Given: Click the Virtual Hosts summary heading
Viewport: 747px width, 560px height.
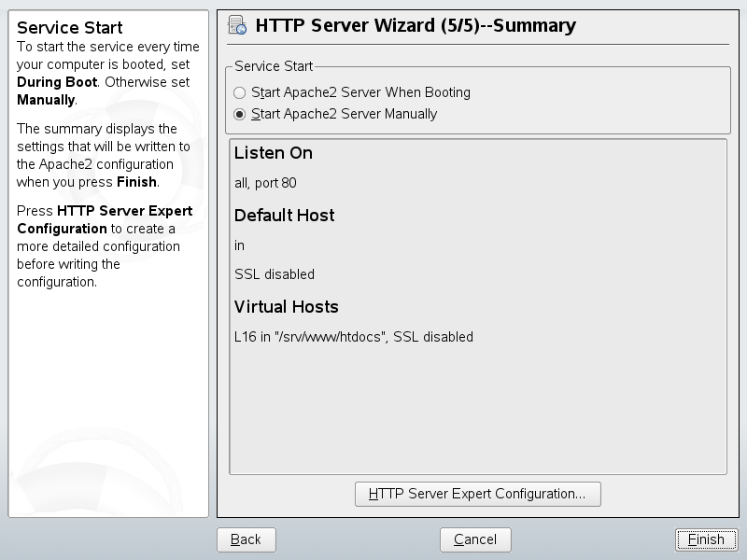Looking at the screenshot, I should click(x=286, y=307).
